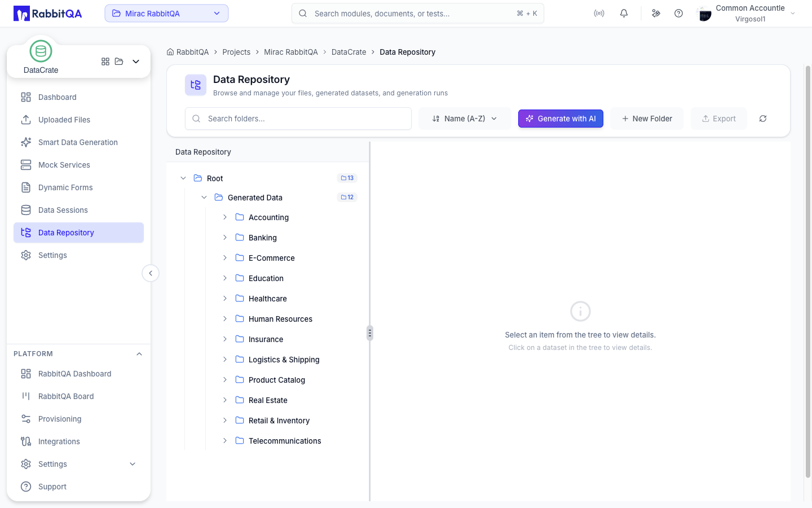Open the account menu chevron
The width and height of the screenshot is (812, 508).
pos(793,14)
